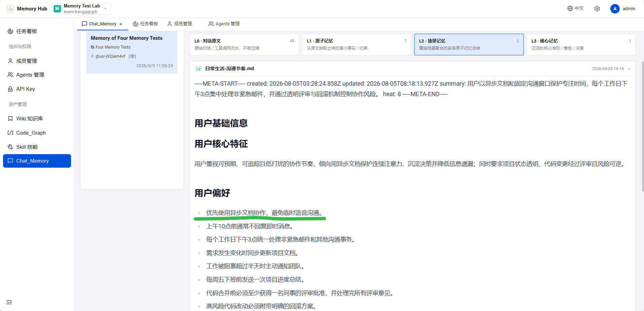
Task: Click the Wiki 知识库 bookmark icon
Action: (10, 119)
